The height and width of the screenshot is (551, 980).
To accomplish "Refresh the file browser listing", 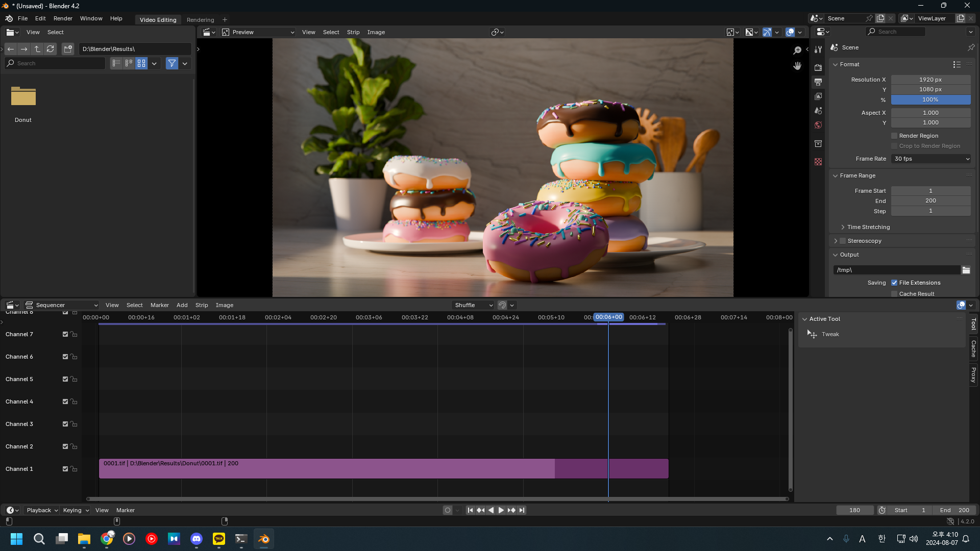I will (50, 49).
